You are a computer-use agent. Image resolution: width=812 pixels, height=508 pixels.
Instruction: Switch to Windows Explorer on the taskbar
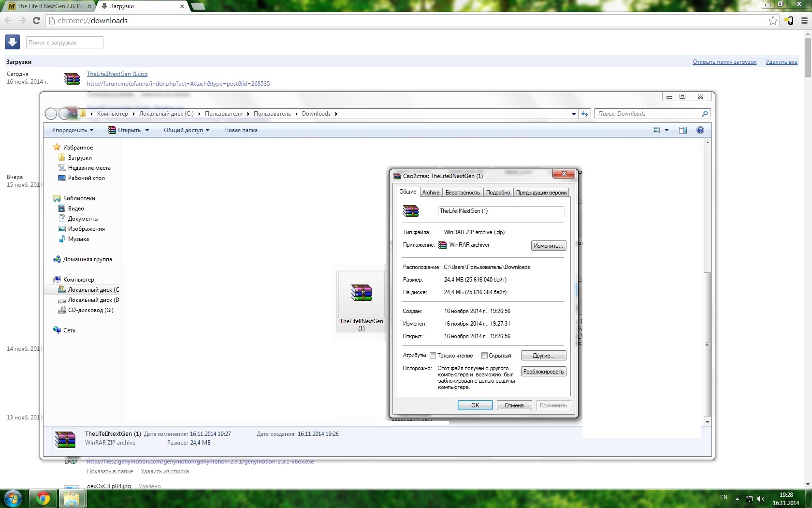[x=72, y=498]
